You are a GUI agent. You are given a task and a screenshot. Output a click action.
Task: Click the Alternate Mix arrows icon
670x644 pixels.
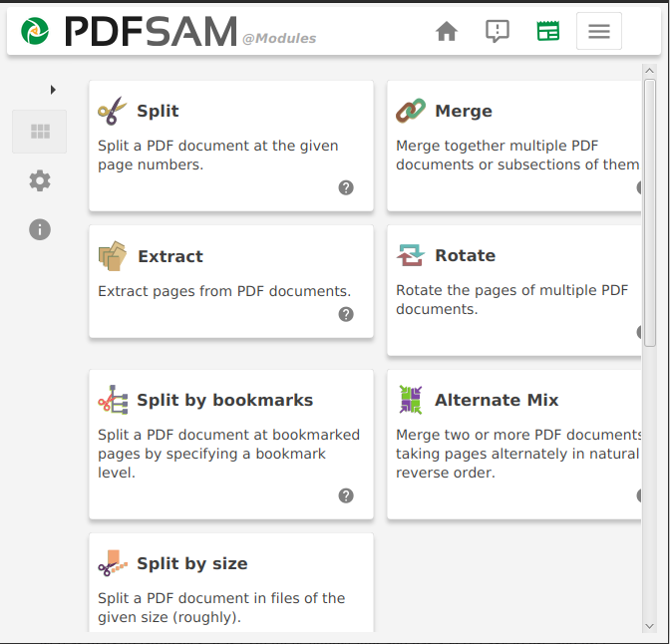coord(411,400)
